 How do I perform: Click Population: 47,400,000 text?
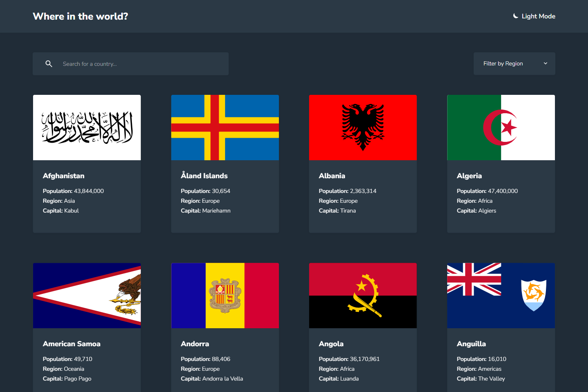click(487, 191)
